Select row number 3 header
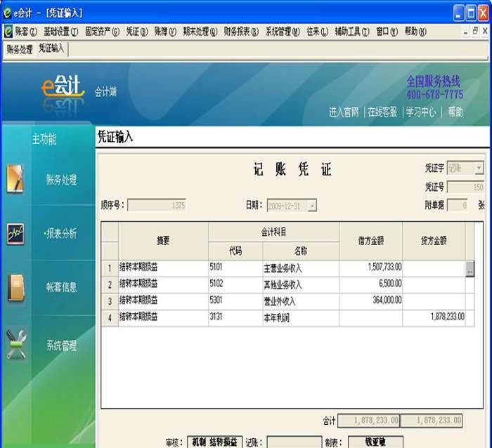This screenshot has height=448, width=492. (x=110, y=302)
